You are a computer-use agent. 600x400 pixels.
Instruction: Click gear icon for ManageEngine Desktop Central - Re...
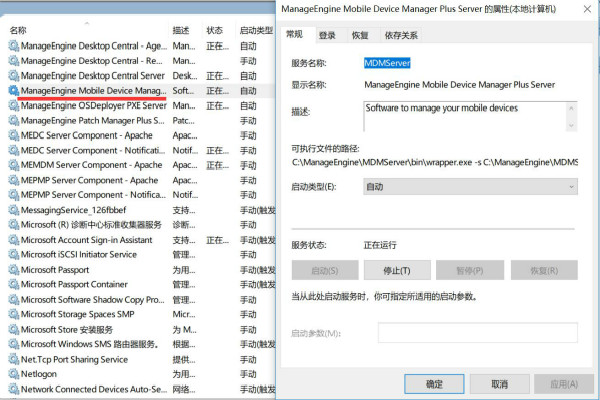(x=14, y=61)
